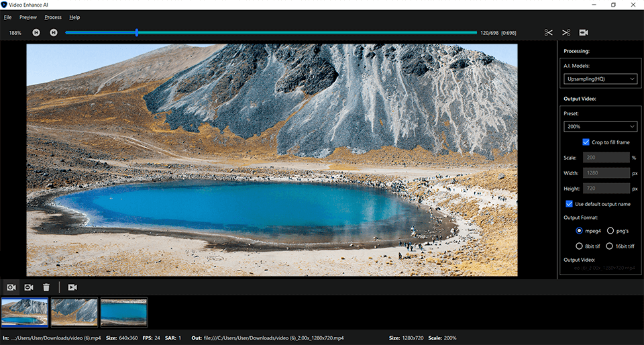This screenshot has height=345, width=644.
Task: Open the File menu
Action: tap(7, 17)
